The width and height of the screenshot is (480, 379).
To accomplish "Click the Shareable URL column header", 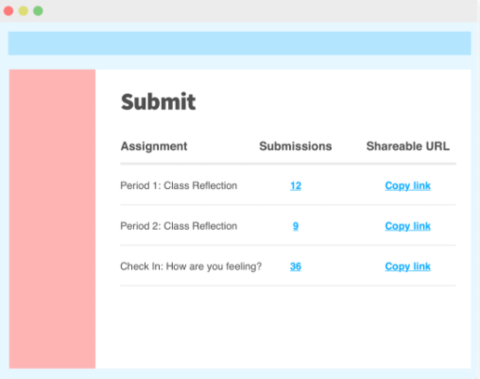I will point(408,146).
